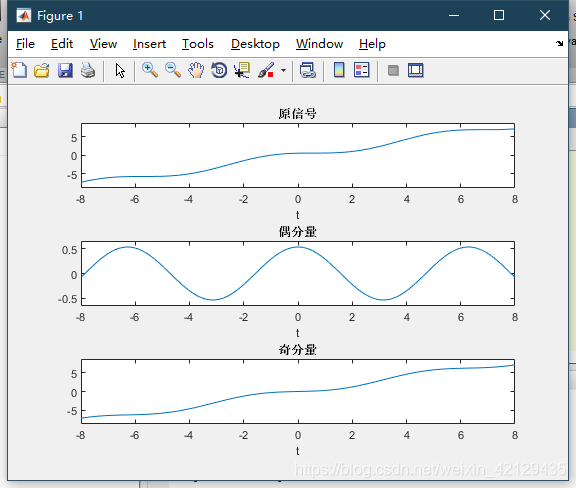Select the Brush data tool

pos(266,70)
